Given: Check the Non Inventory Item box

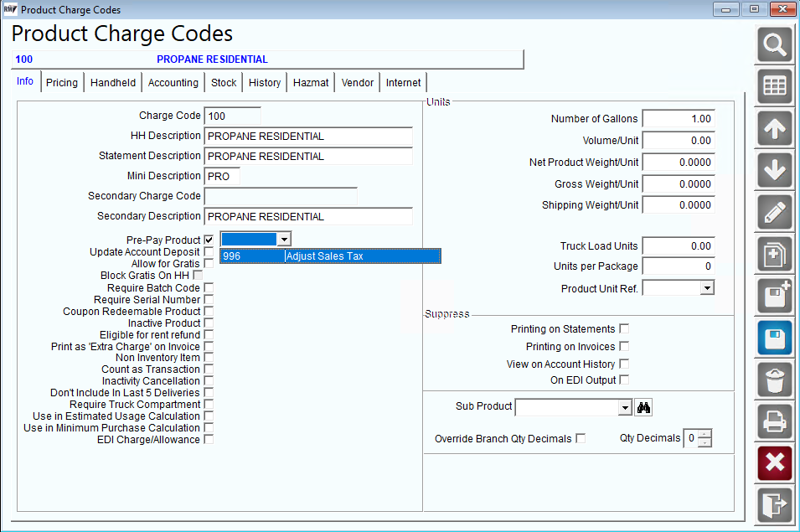Looking at the screenshot, I should pos(209,358).
